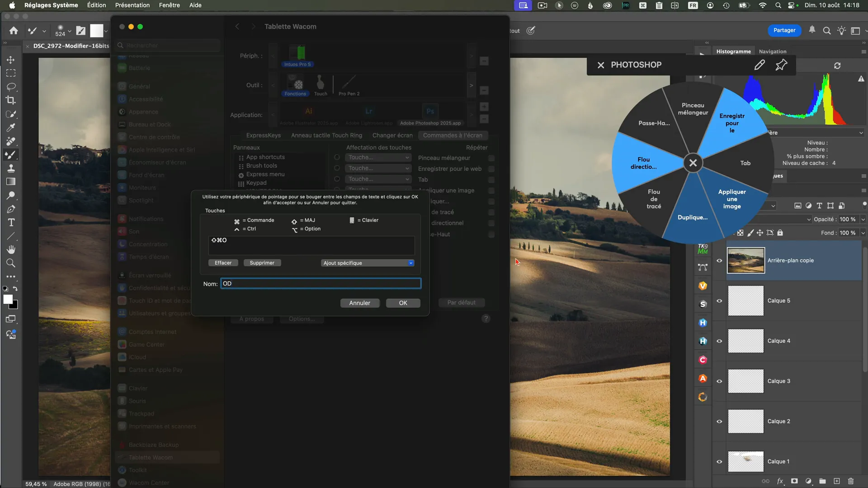Select the Rectangular Marquee tool

pyautogui.click(x=11, y=73)
